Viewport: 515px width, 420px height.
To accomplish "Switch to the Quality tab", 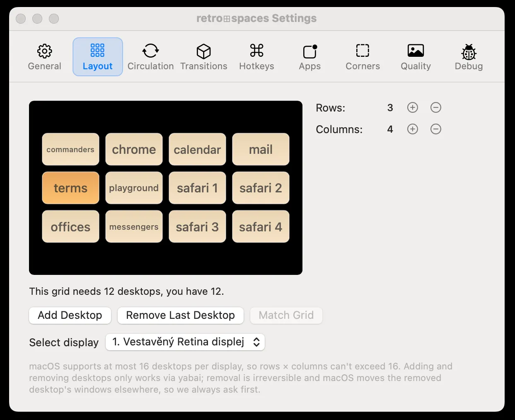I will (416, 57).
